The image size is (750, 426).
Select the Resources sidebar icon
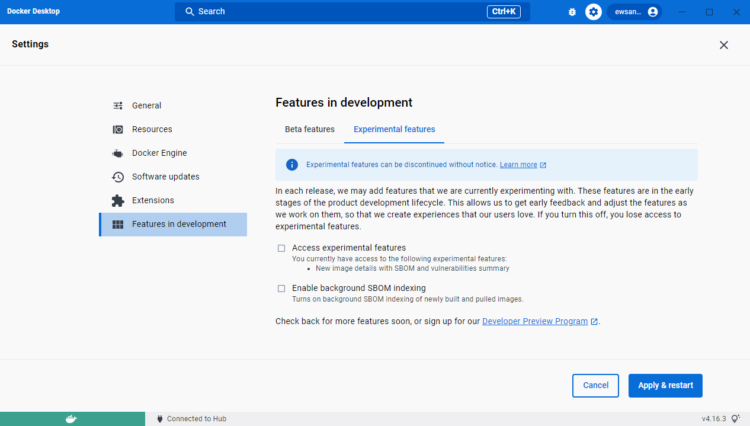pos(118,129)
